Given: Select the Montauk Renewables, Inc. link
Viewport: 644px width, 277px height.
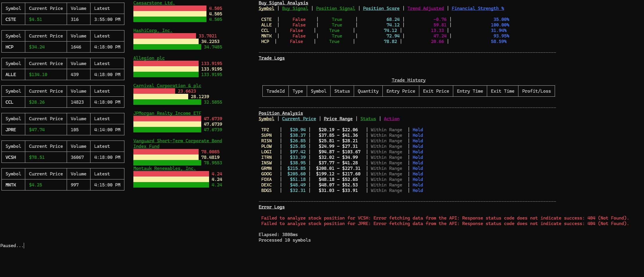Looking at the screenshot, I should tap(164, 168).
